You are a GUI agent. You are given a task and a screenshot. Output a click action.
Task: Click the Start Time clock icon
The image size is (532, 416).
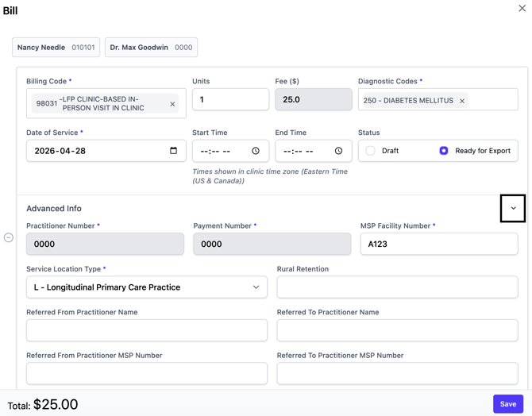[256, 151]
